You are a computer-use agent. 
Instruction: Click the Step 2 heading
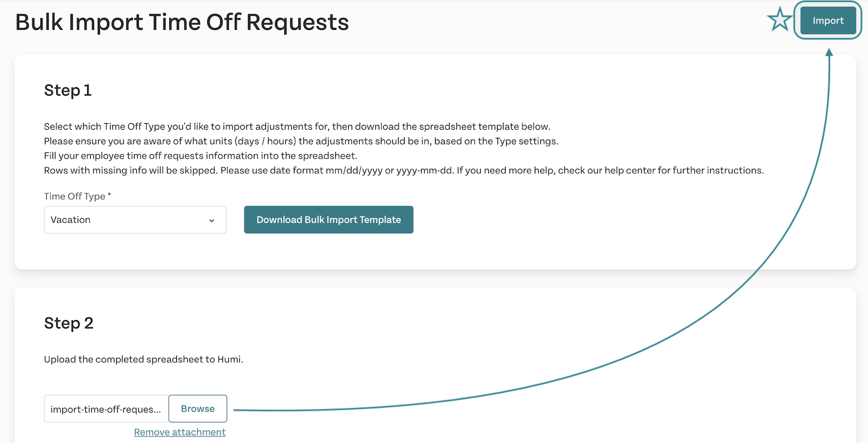coord(69,323)
